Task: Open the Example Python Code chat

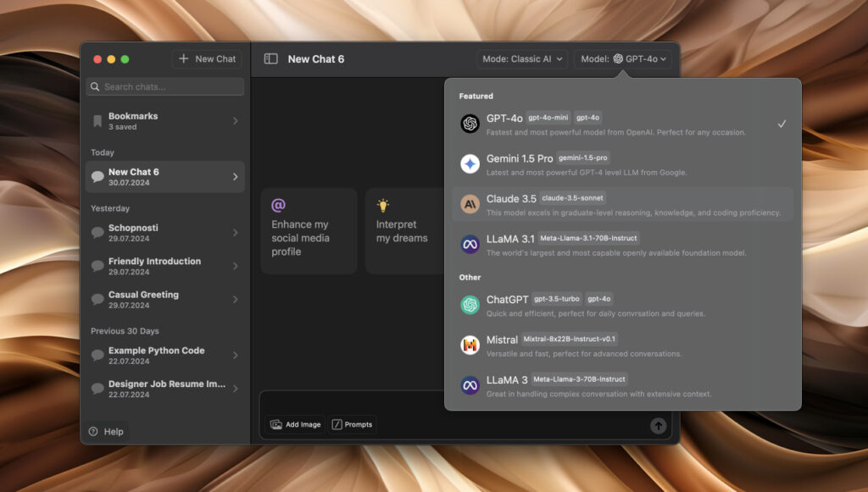Action: coord(165,355)
